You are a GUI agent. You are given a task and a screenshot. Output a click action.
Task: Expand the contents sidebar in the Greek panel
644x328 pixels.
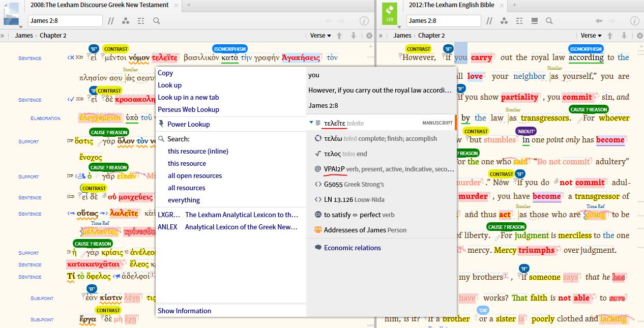coord(3,36)
